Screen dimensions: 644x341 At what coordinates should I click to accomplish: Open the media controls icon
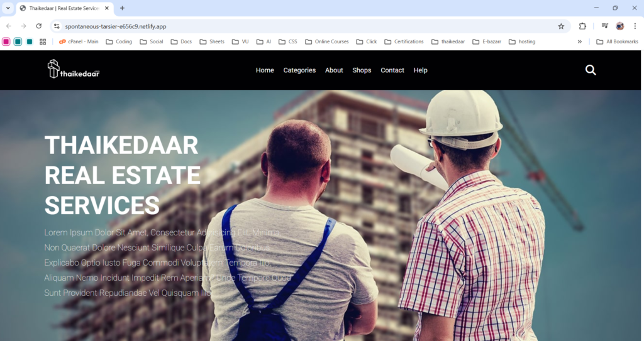point(604,26)
